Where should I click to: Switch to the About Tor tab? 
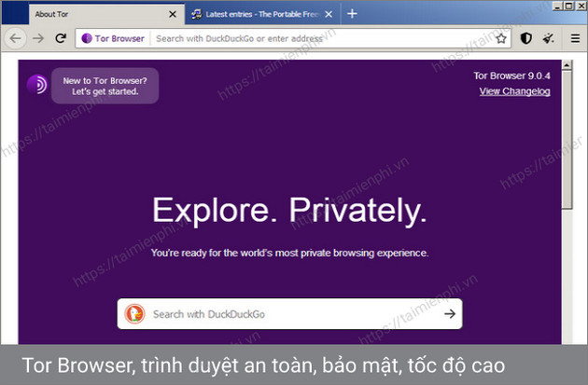coord(106,14)
